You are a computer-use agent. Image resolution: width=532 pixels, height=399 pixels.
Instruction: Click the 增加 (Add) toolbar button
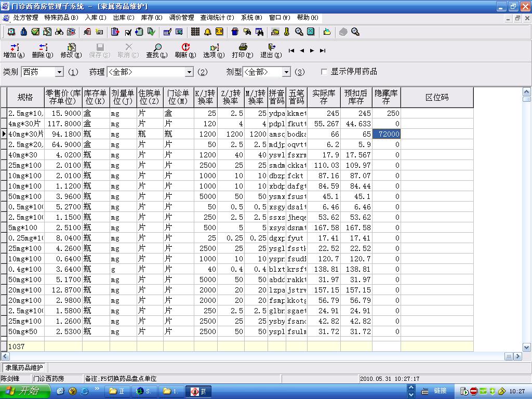point(14,50)
